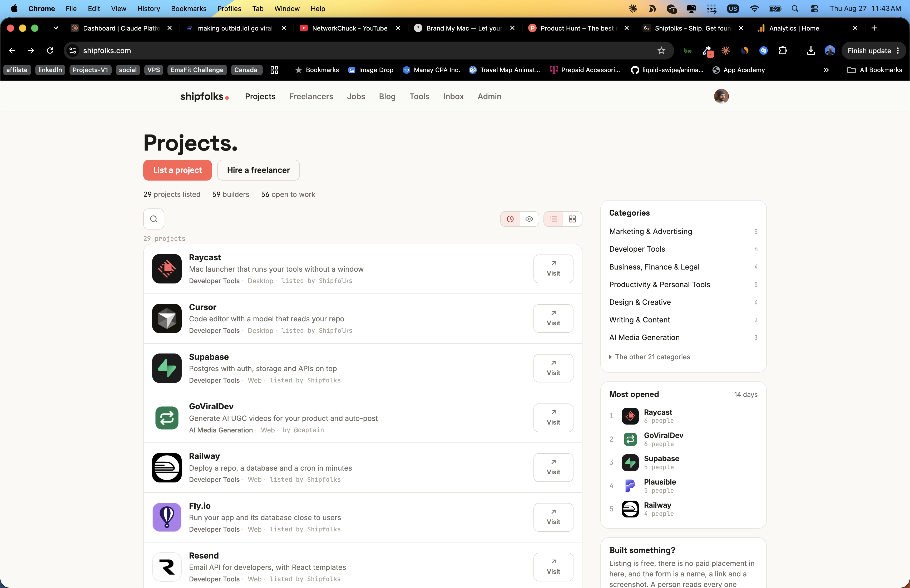Image resolution: width=910 pixels, height=588 pixels.
Task: Go to the Projects nav item
Action: pos(260,96)
